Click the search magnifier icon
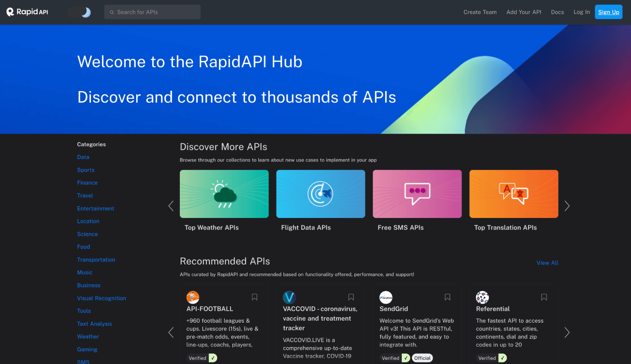The width and height of the screenshot is (631, 364). [112, 12]
